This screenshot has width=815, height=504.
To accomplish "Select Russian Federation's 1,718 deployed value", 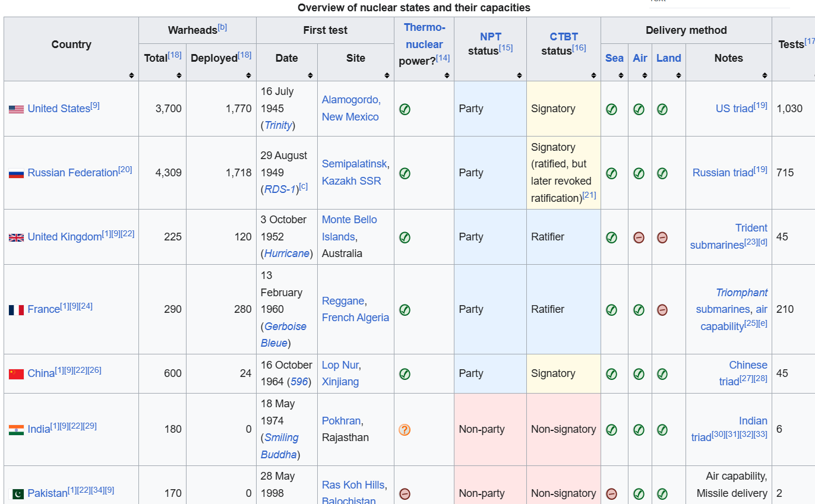I will (239, 173).
